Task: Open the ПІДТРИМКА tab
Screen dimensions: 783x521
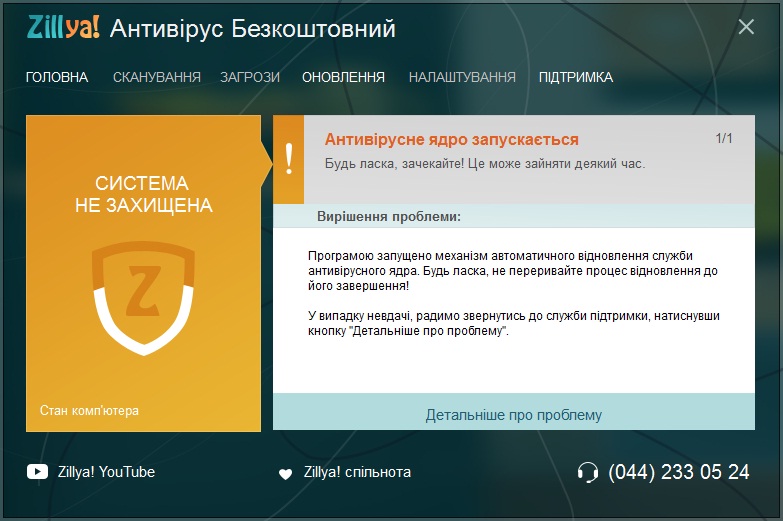Action: click(x=575, y=77)
